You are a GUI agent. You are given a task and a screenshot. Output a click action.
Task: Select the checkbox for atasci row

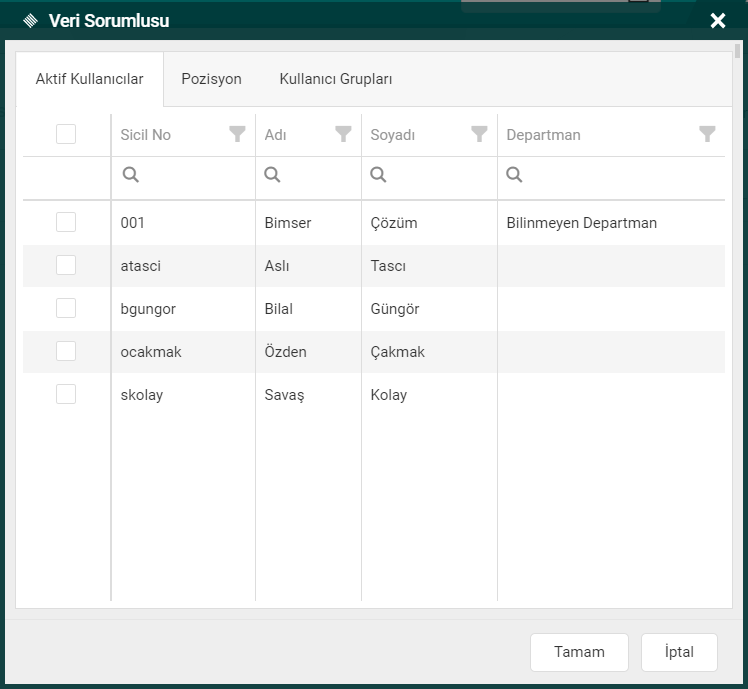point(66,265)
